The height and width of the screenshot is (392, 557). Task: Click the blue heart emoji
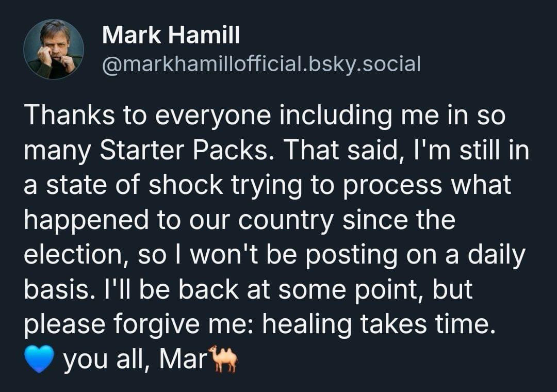(39, 359)
